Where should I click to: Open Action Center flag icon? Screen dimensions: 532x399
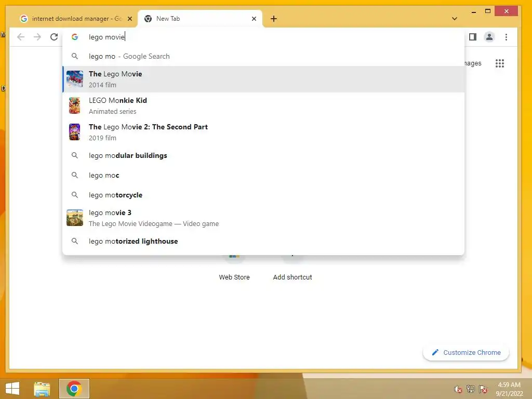(483, 389)
